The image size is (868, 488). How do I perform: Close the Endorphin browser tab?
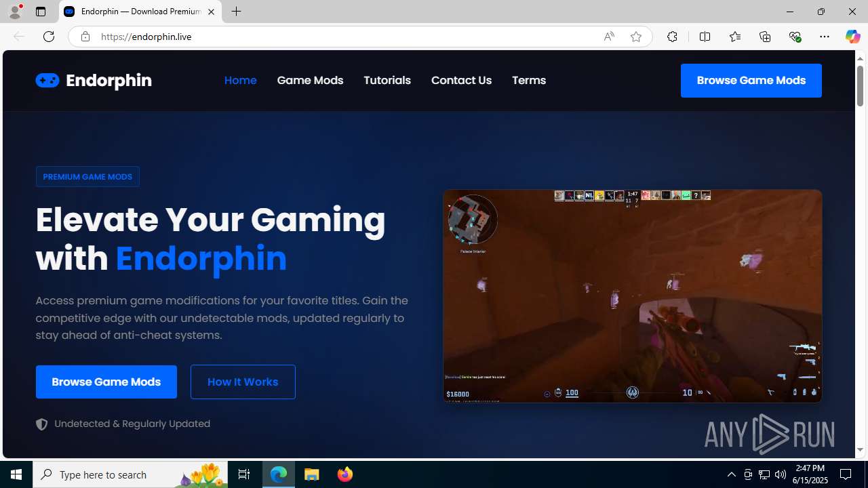coord(211,12)
